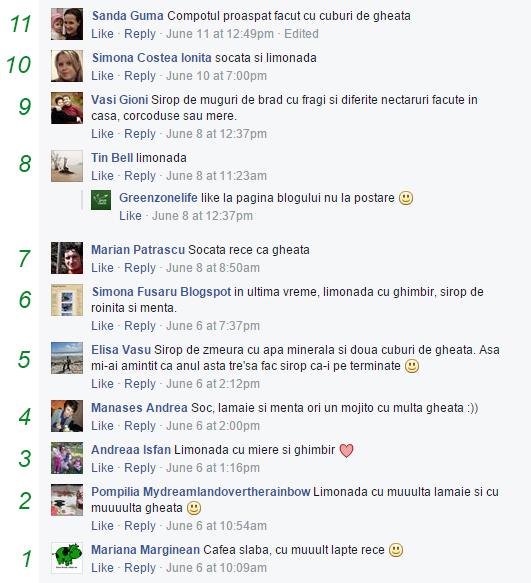Screen dimensions: 531x583
Task: Click the June 8 at 11:23am timestamp
Action: click(216, 175)
